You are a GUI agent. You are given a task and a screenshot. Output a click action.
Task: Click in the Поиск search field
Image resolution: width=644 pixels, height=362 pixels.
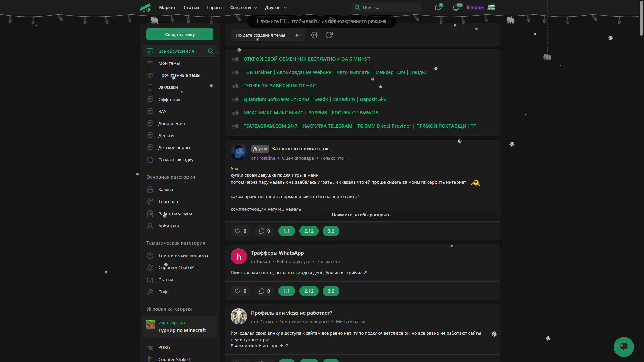click(x=389, y=7)
